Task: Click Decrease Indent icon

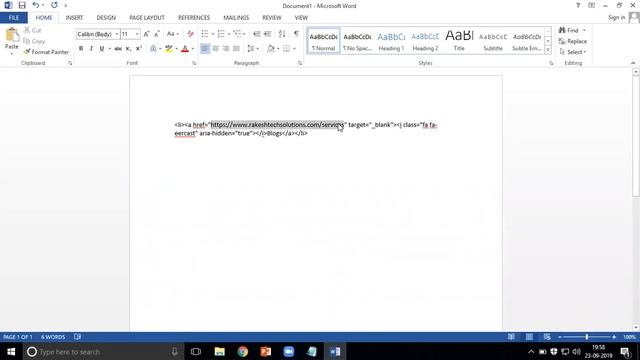Action: (x=257, y=34)
